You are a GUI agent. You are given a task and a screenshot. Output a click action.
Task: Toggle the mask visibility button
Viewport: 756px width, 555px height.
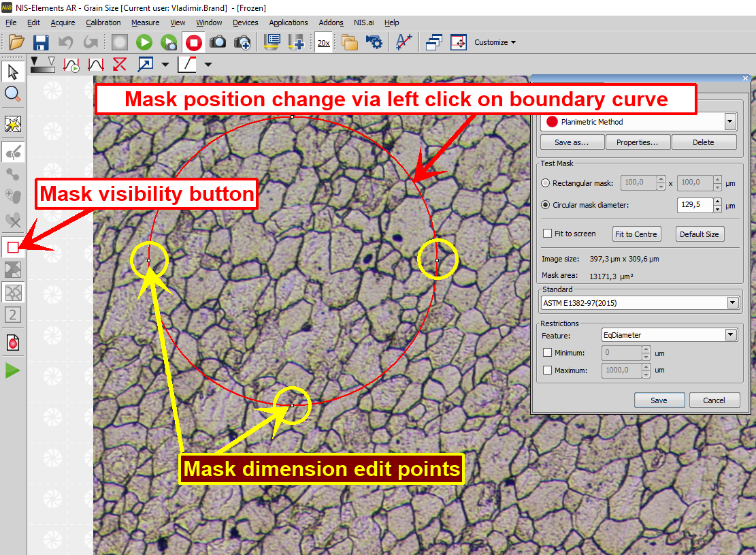pyautogui.click(x=13, y=247)
